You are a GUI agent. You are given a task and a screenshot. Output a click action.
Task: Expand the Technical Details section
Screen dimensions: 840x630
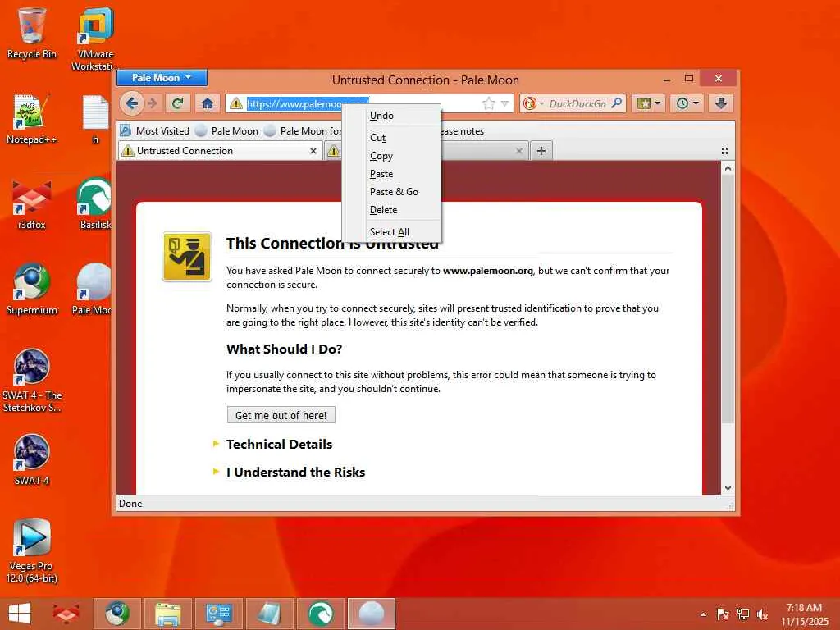pyautogui.click(x=279, y=444)
